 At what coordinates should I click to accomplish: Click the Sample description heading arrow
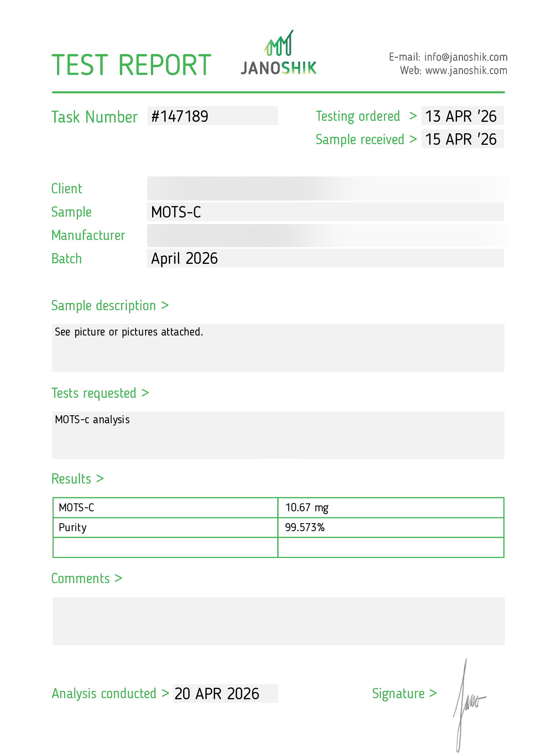[x=165, y=306]
